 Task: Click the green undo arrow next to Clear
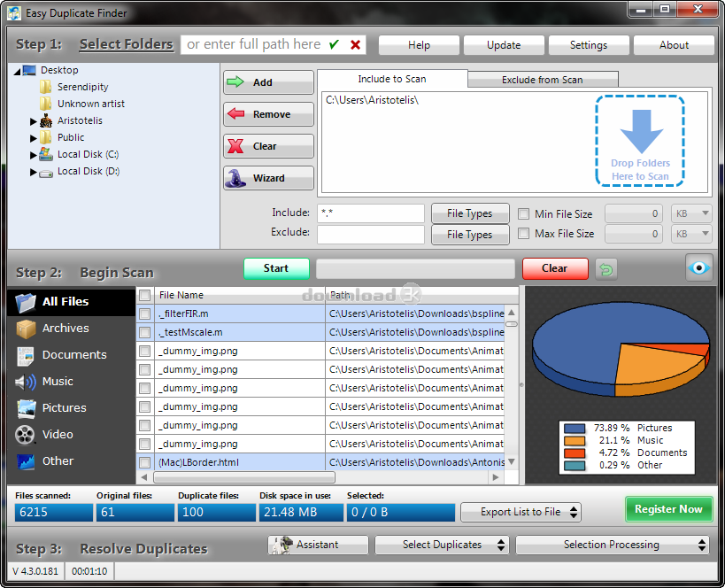tap(606, 269)
